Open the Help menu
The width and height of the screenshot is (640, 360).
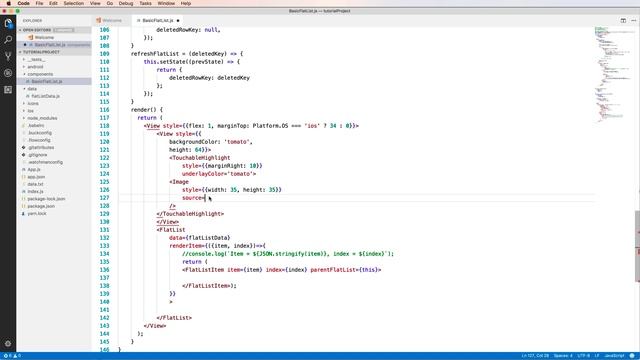click(186, 3)
